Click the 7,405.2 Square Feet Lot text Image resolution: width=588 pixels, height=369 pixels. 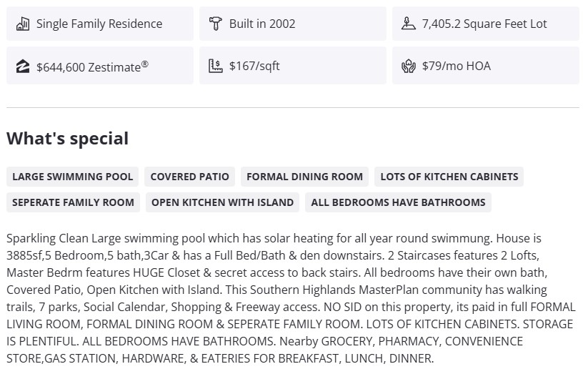click(484, 24)
